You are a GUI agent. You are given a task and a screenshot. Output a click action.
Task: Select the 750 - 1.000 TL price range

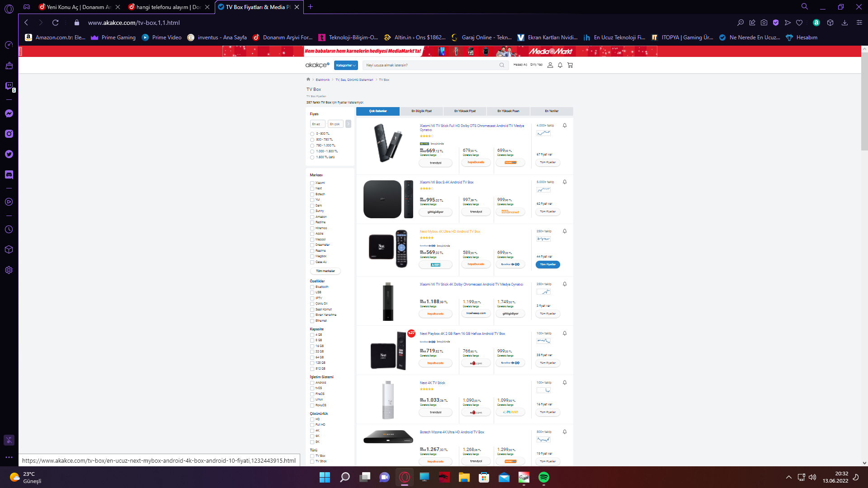pyautogui.click(x=312, y=145)
